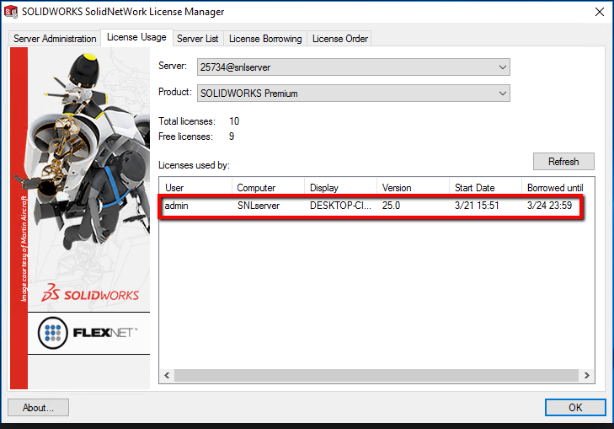Image resolution: width=614 pixels, height=429 pixels.
Task: Click the 3/21 15:51 start date cell
Action: point(477,205)
